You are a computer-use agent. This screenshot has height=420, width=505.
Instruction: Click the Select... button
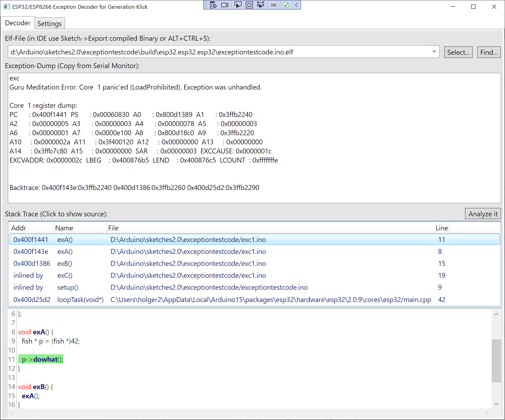[x=458, y=52]
